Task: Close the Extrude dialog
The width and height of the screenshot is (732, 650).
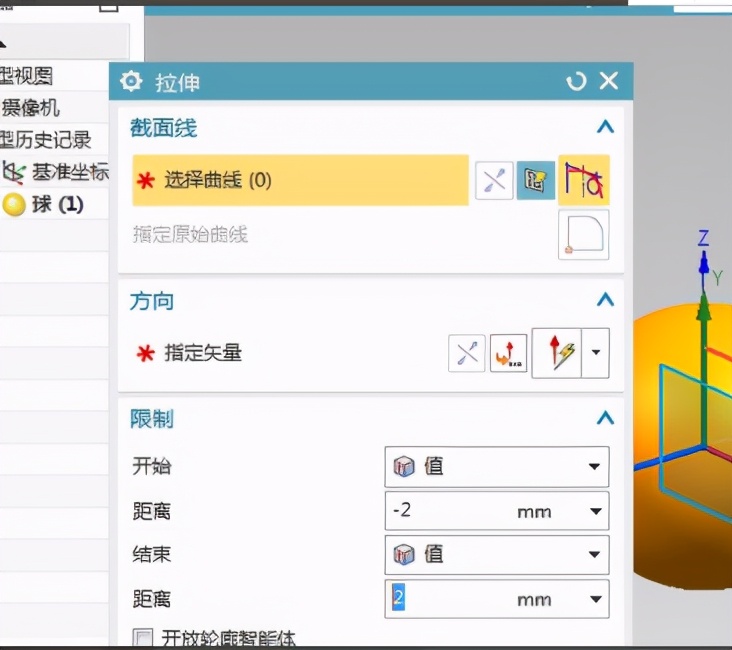Action: [x=609, y=81]
